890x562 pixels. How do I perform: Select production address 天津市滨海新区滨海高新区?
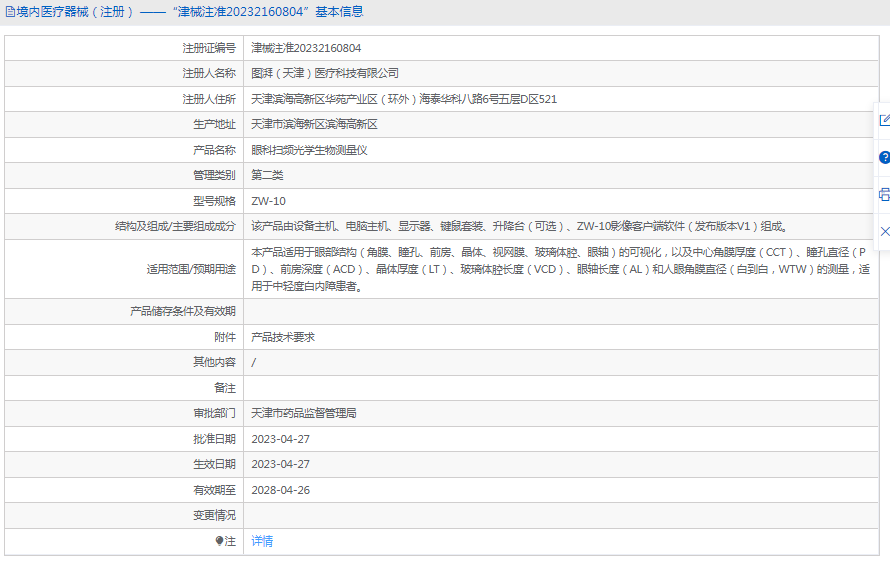pos(314,124)
